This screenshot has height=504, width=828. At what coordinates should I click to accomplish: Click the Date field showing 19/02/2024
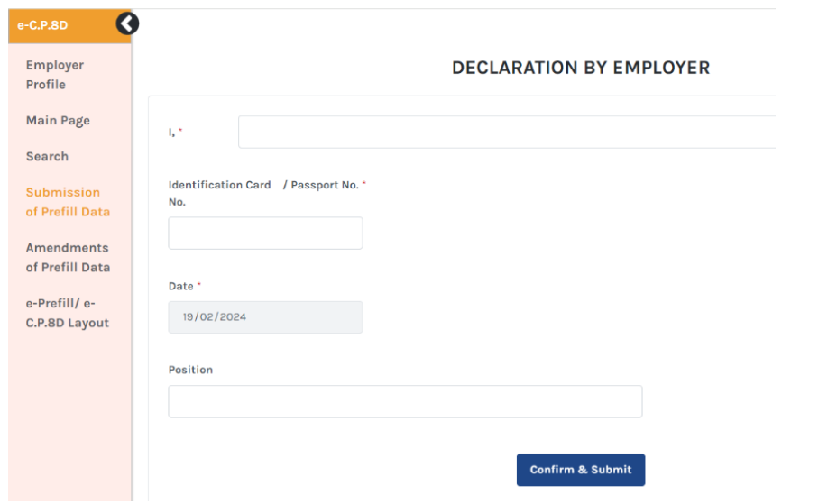click(265, 317)
